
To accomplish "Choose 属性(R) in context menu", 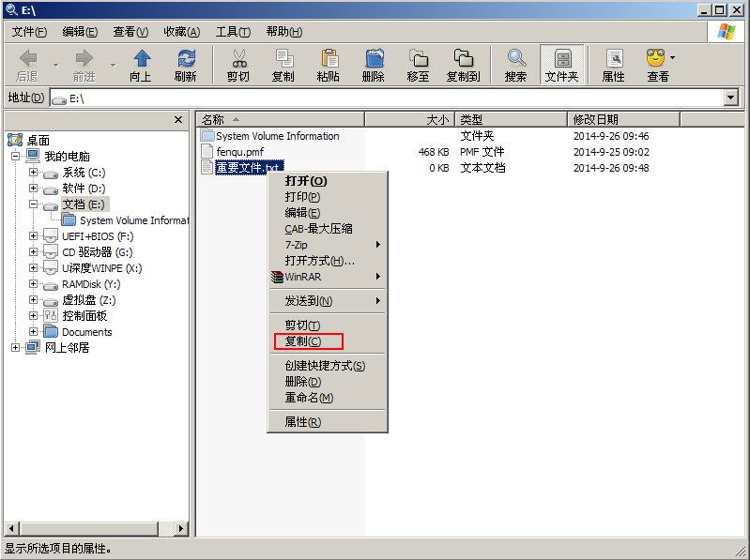I will click(328, 422).
